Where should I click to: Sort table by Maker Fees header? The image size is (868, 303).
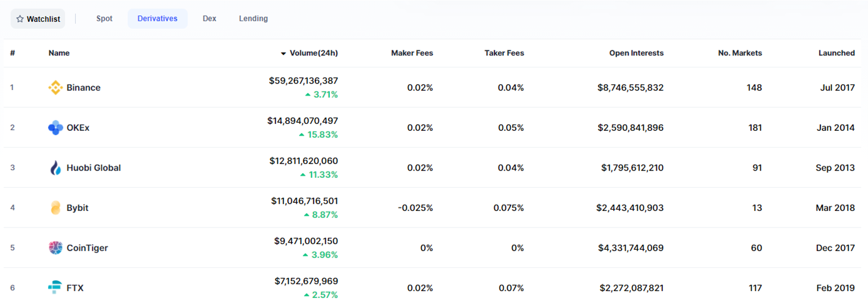pos(412,53)
